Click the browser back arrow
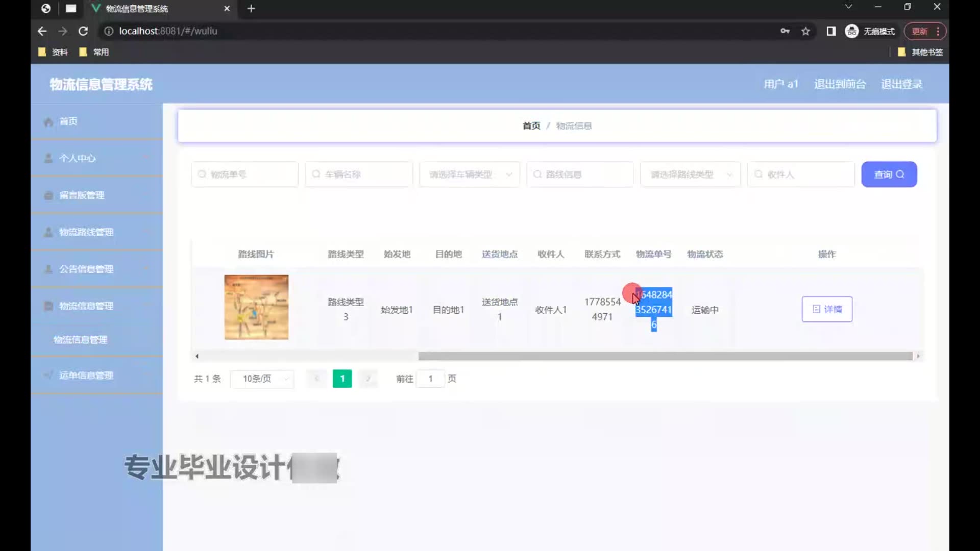This screenshot has height=551, width=980. [42, 31]
